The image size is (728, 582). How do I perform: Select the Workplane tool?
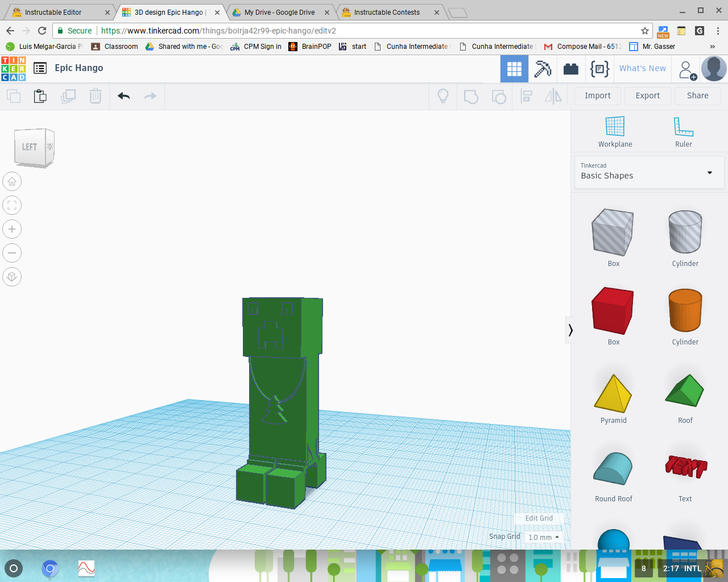tap(615, 132)
